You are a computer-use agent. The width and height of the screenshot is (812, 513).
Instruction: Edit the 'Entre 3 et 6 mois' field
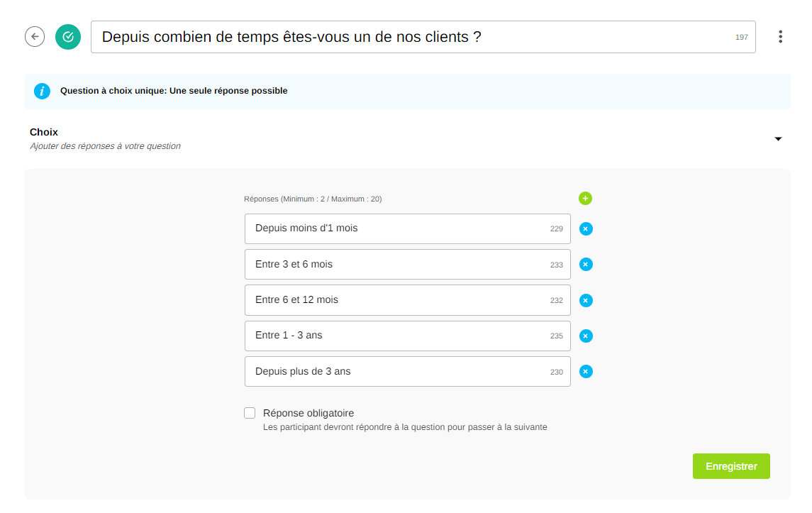397,264
